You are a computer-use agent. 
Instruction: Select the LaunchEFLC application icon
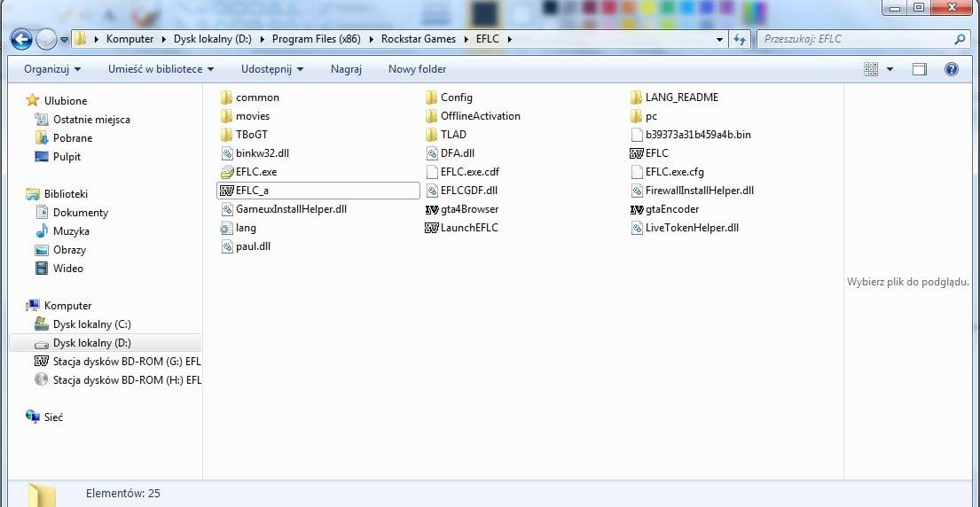click(432, 228)
